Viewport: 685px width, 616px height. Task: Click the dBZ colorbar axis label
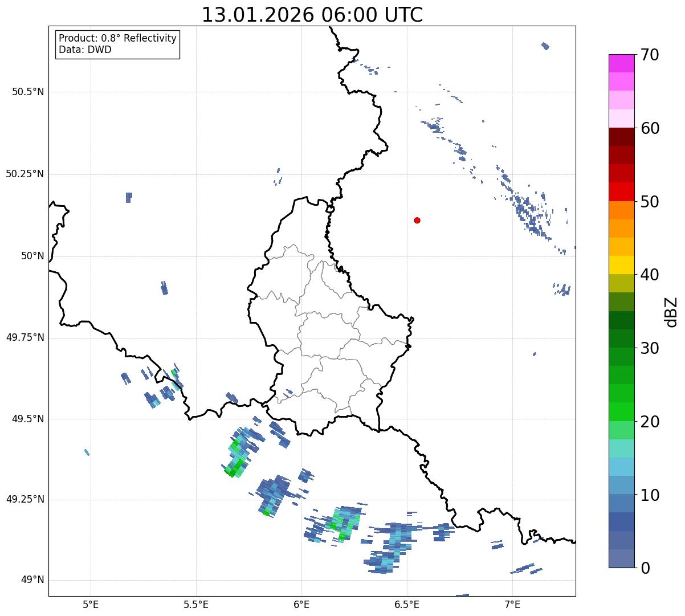click(x=671, y=312)
